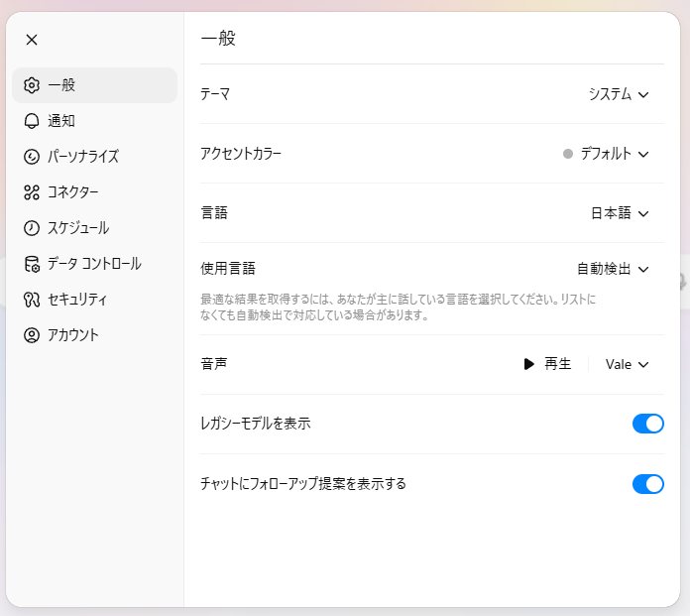Image resolution: width=690 pixels, height=616 pixels.
Task: Click the clock icon for スケジュール
Action: click(x=32, y=228)
